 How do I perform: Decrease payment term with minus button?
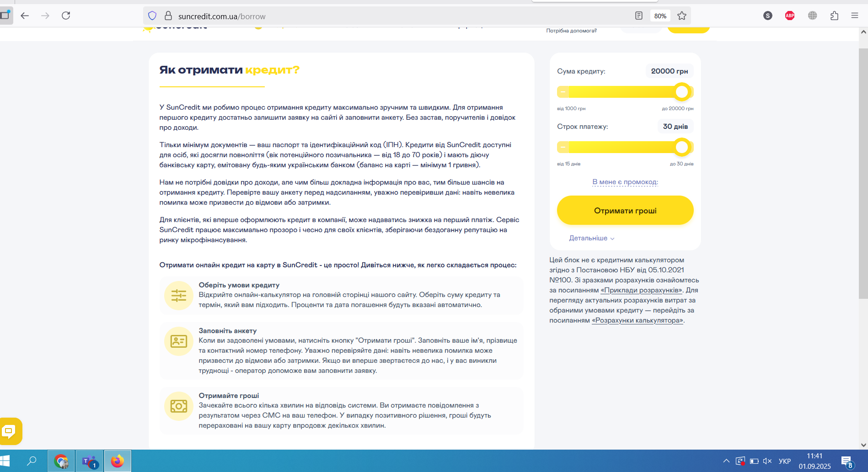pyautogui.click(x=563, y=147)
